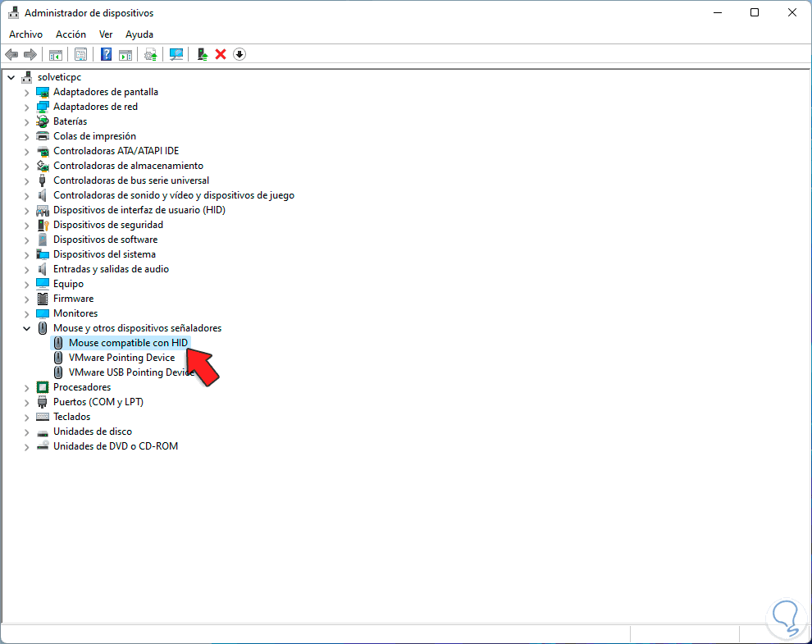Expand Puertos (COM y LPT)

coord(26,403)
